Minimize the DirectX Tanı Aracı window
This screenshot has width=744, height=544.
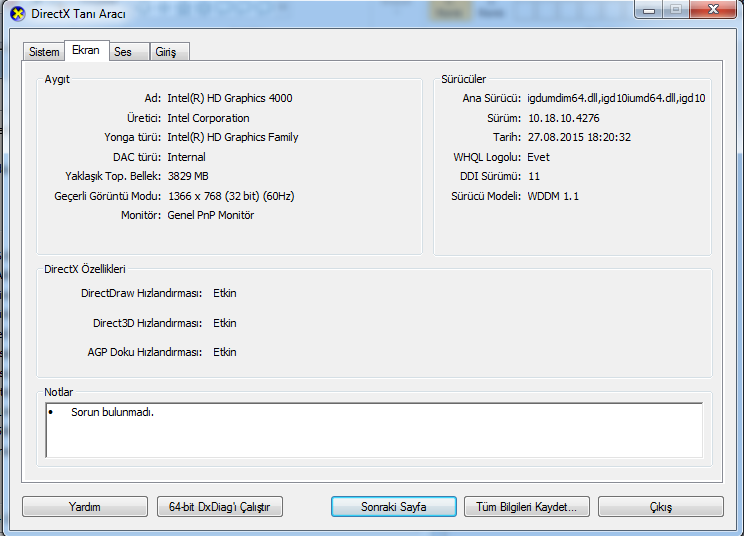click(x=649, y=9)
